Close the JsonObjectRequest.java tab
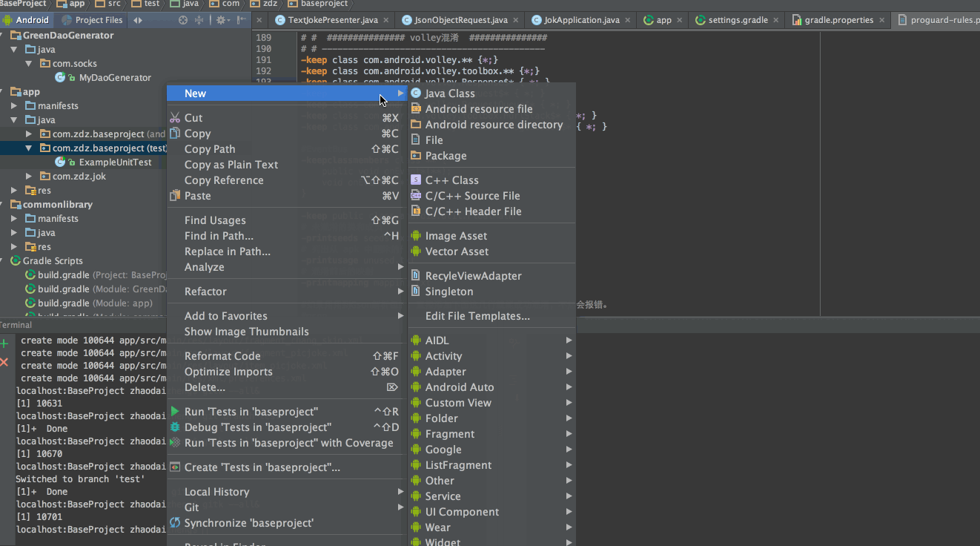The image size is (980, 546). [517, 20]
